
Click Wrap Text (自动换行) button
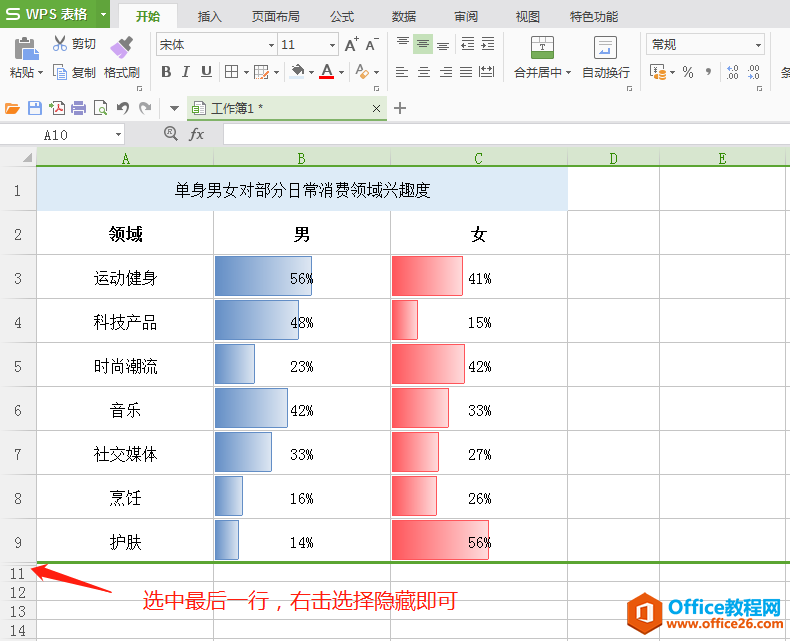(x=606, y=57)
